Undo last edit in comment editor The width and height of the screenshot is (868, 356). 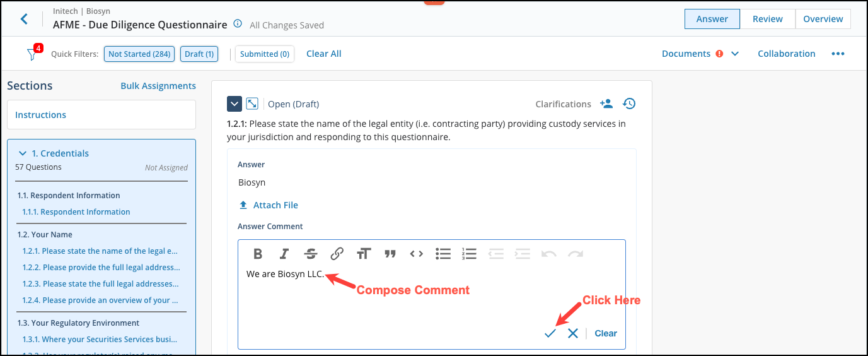tap(549, 254)
